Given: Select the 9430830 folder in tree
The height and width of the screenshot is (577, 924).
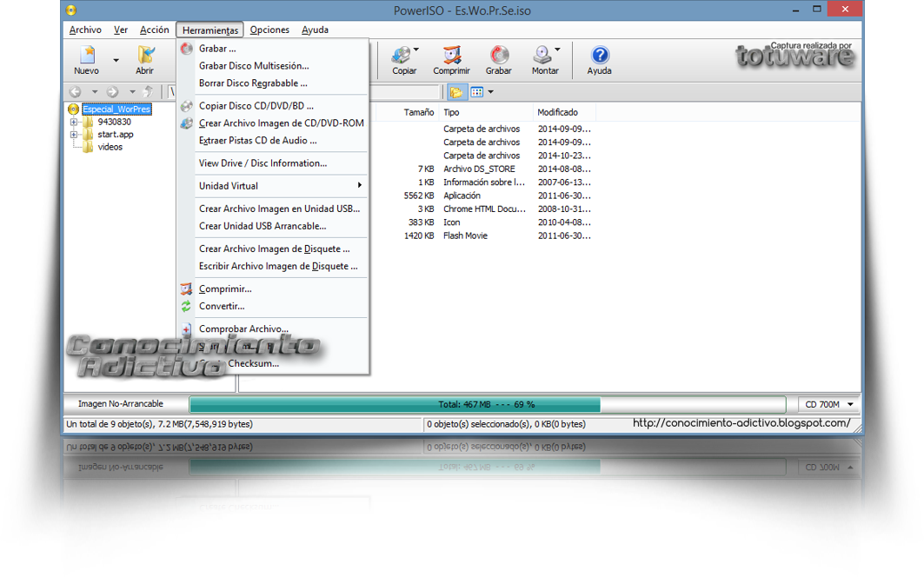Looking at the screenshot, I should (x=115, y=122).
